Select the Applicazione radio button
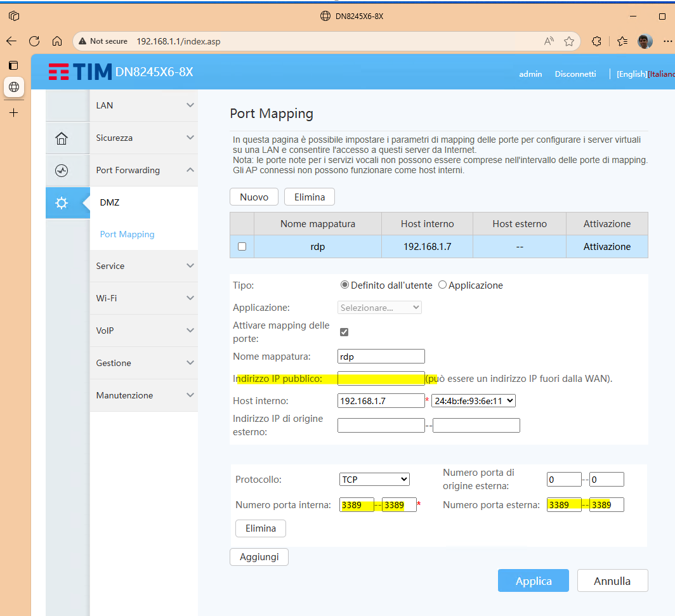The height and width of the screenshot is (616, 675). (442, 285)
